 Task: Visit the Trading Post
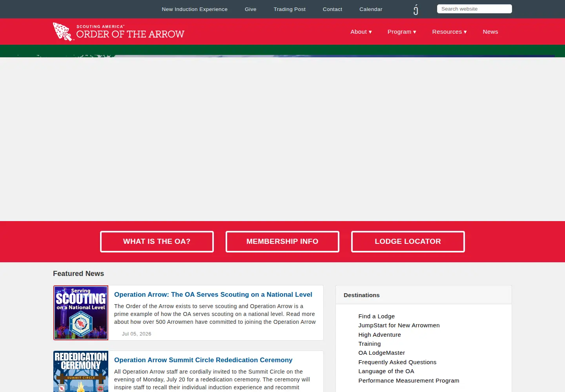coord(290,9)
